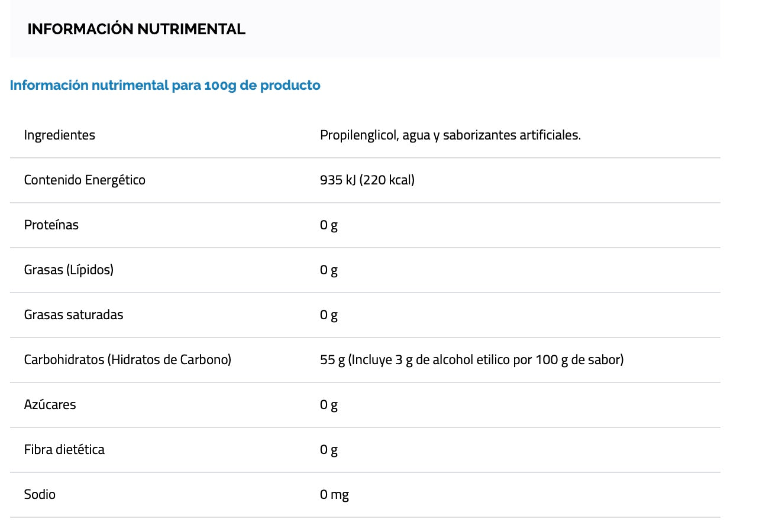Click the Fibra dietética label

(64, 449)
